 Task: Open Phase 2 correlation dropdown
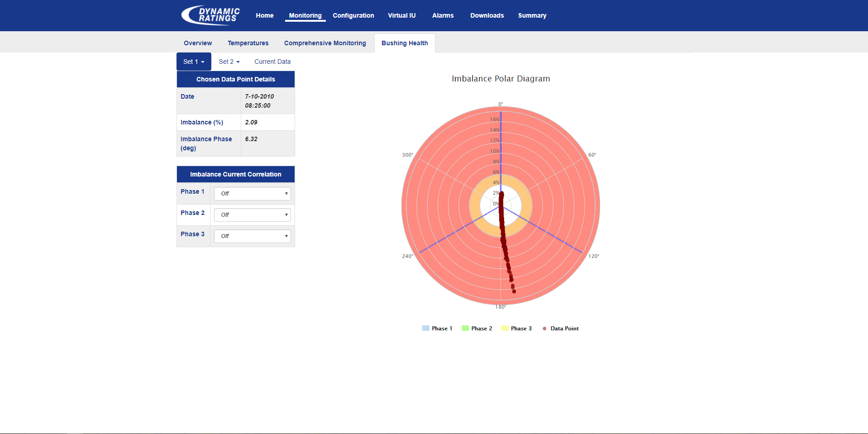click(252, 215)
